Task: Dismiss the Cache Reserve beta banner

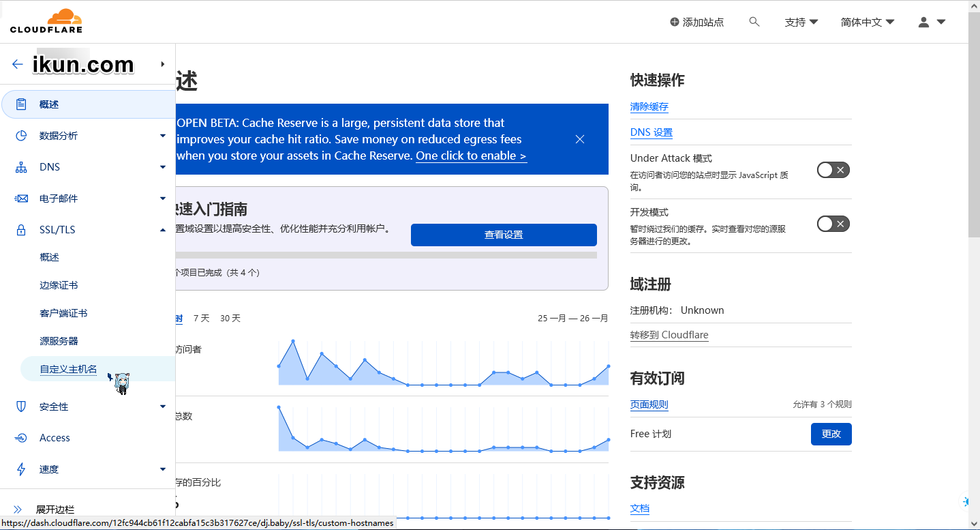Action: [580, 139]
